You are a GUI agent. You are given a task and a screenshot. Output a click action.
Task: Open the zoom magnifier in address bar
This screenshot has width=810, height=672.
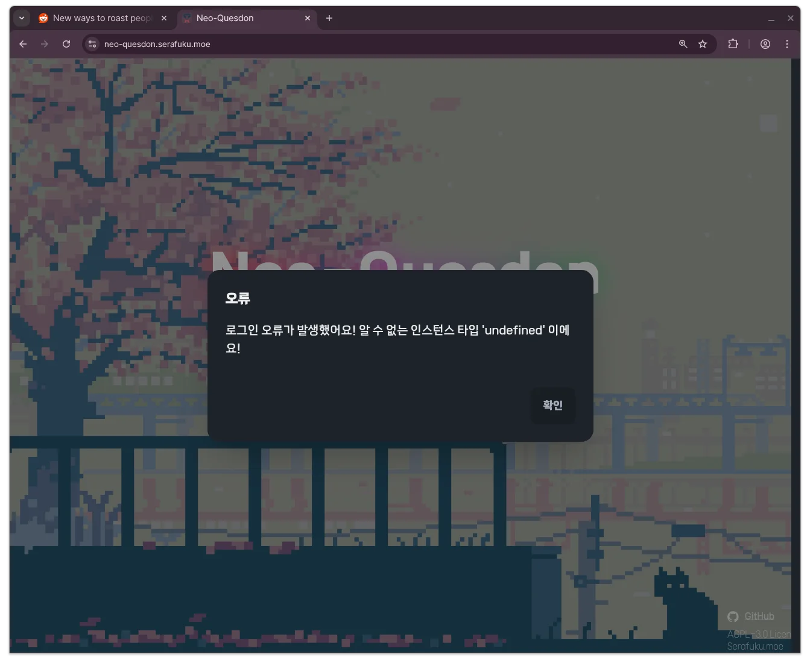pyautogui.click(x=683, y=44)
